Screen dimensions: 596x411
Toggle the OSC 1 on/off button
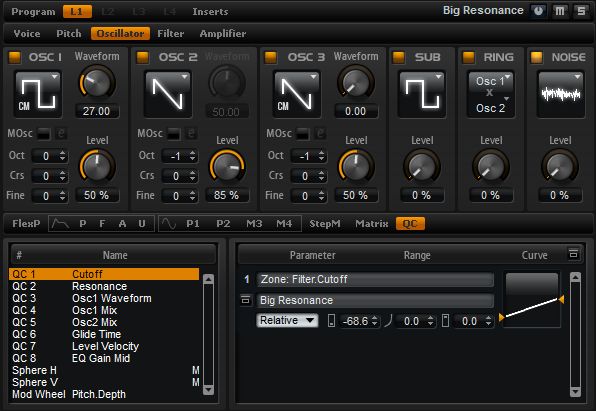click(x=15, y=57)
